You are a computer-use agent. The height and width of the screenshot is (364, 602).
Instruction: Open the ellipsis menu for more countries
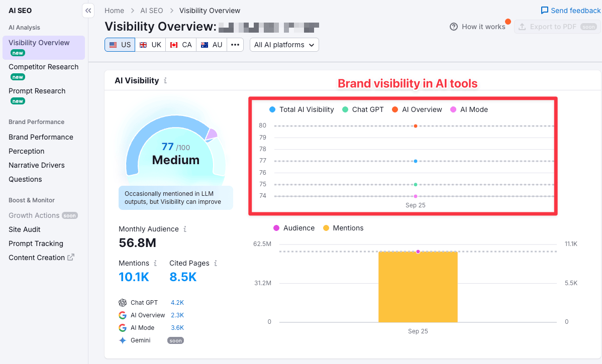coord(235,45)
